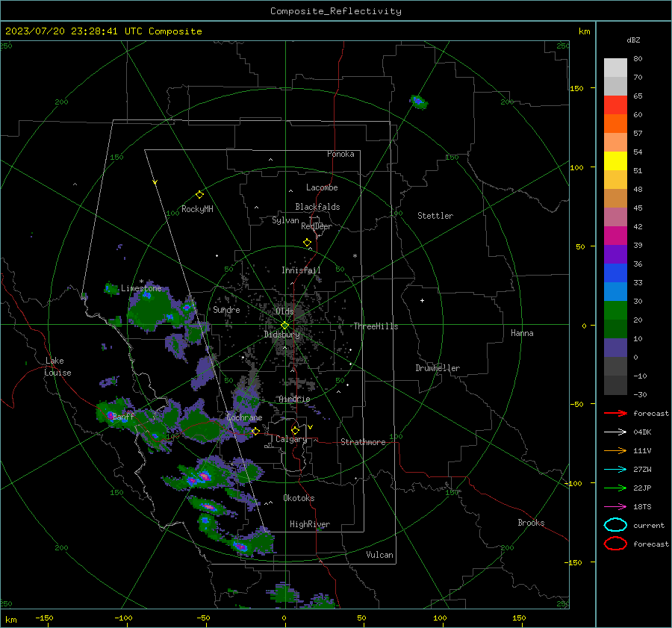Screen dimensions: 672x628
Task: Click the cyan current ellipse in the legend
Action: click(x=615, y=525)
